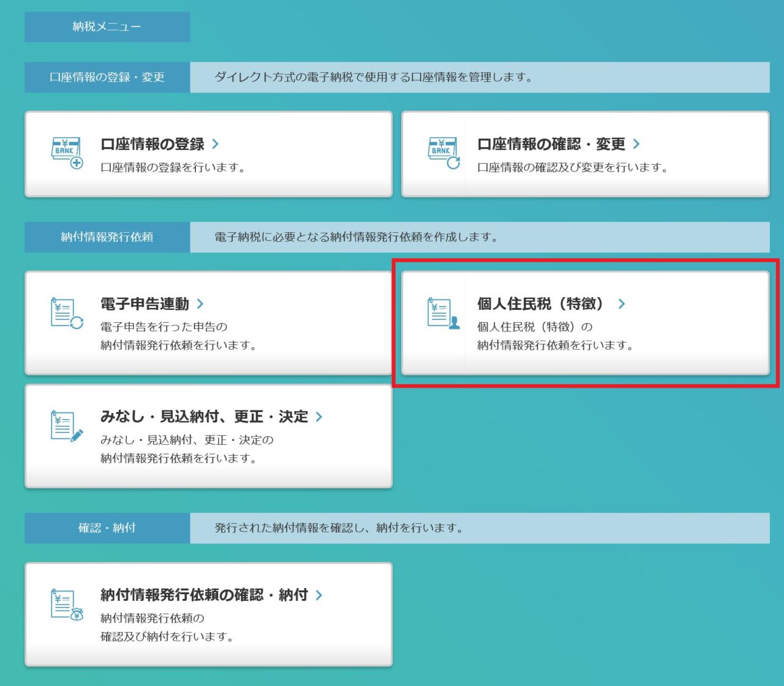Viewport: 784px width, 686px height.
Task: Click text ダイレクト方式の電子納税で使用する口座情報を管理します。
Action: 374,77
